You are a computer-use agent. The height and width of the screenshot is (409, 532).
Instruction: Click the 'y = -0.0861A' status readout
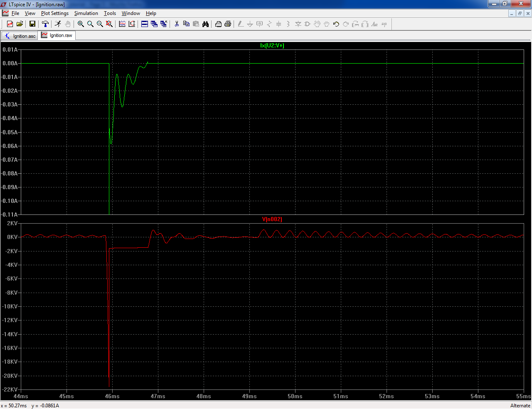(x=45, y=406)
